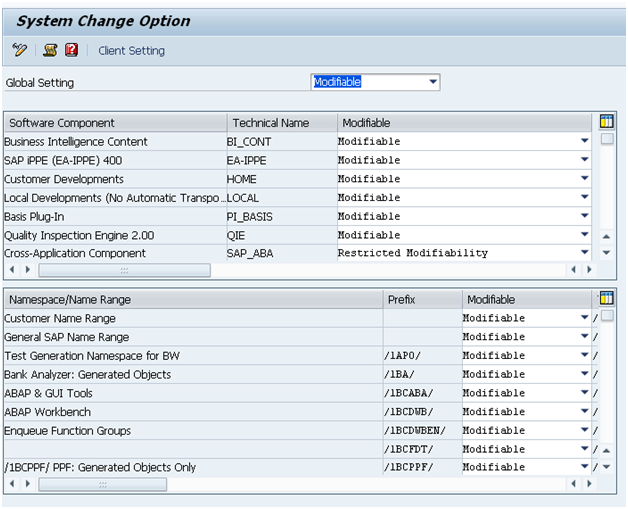
Task: Click vertical scrollbar thumb of Software Component table
Action: 607,139
